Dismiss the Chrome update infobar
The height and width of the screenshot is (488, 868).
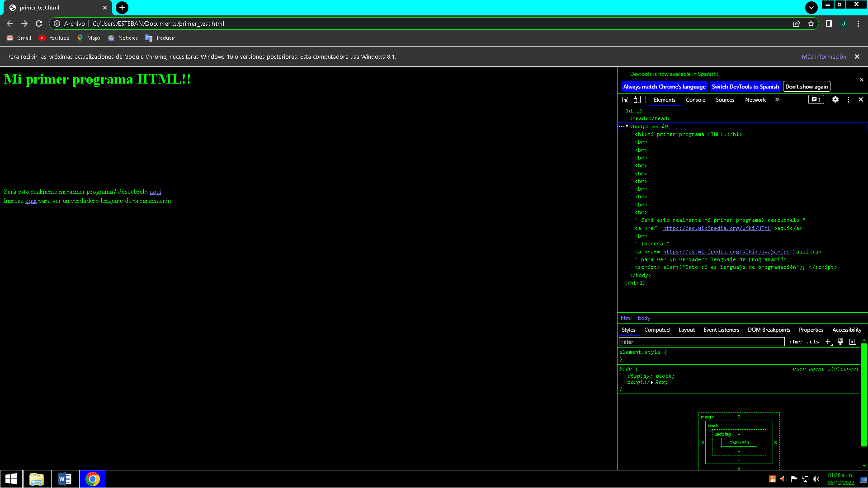click(857, 56)
